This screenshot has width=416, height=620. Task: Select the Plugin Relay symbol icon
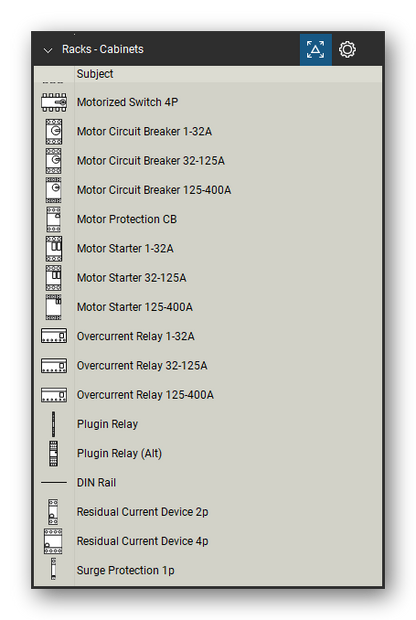pyautogui.click(x=54, y=424)
